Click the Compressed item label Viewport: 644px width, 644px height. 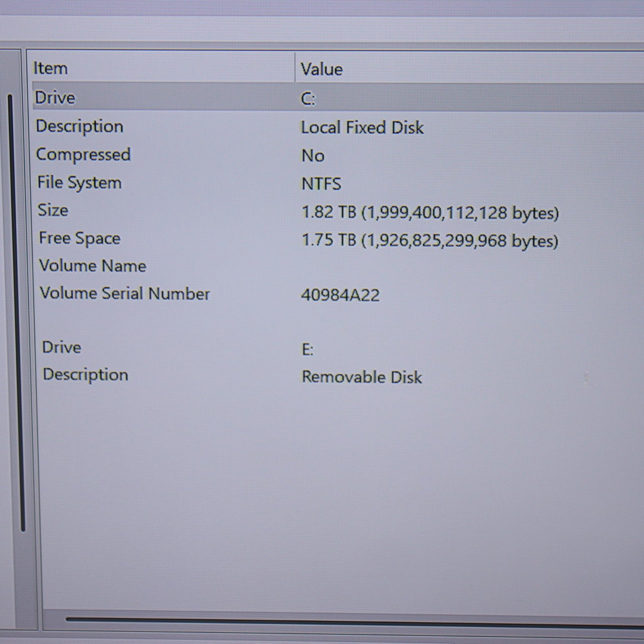tap(83, 155)
